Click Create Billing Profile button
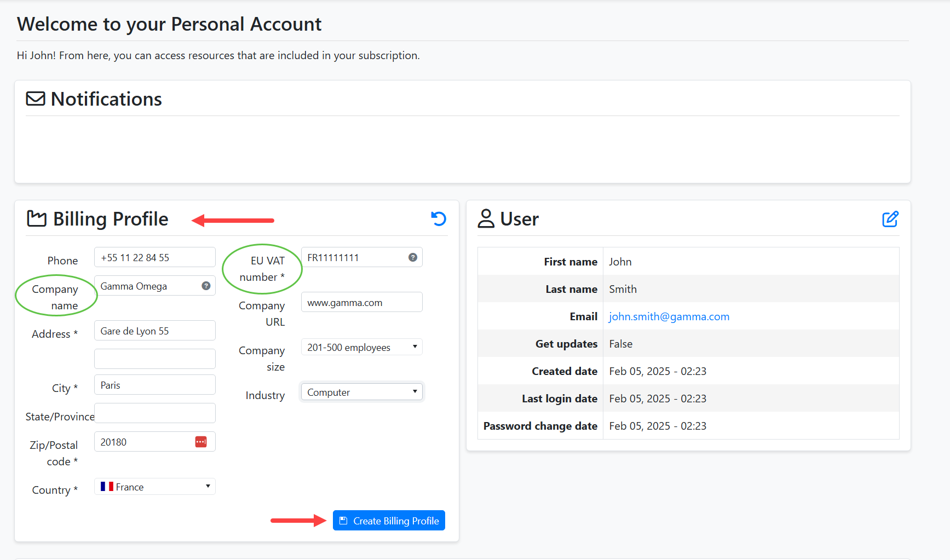The image size is (950, 560). click(389, 521)
